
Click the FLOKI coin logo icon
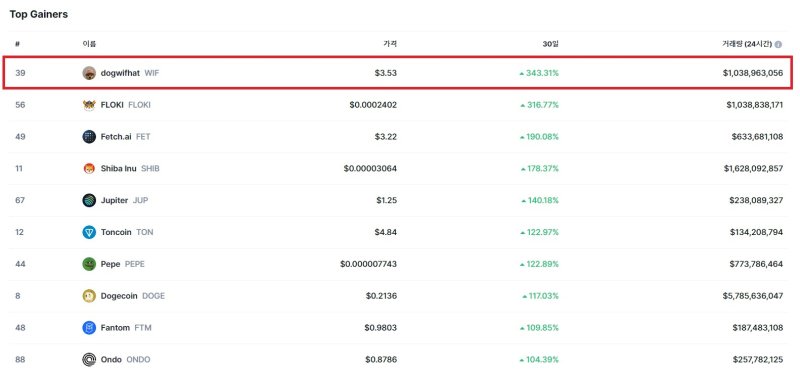coord(89,105)
